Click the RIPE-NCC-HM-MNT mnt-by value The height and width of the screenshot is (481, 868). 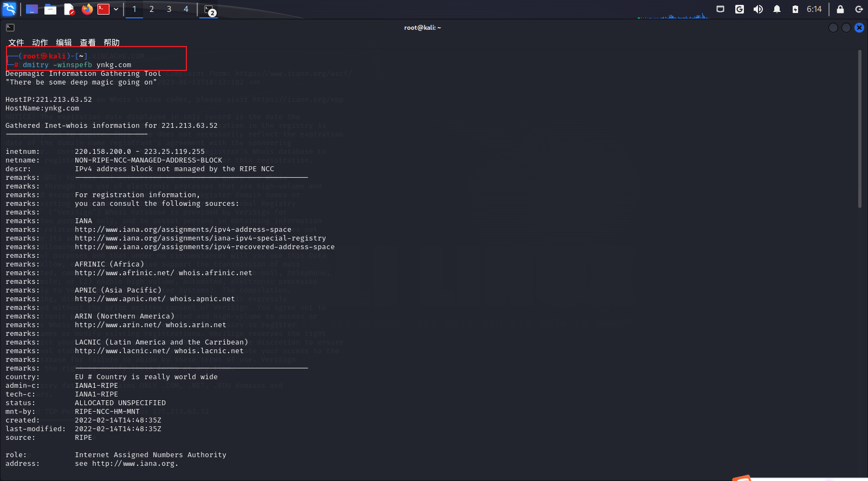107,412
